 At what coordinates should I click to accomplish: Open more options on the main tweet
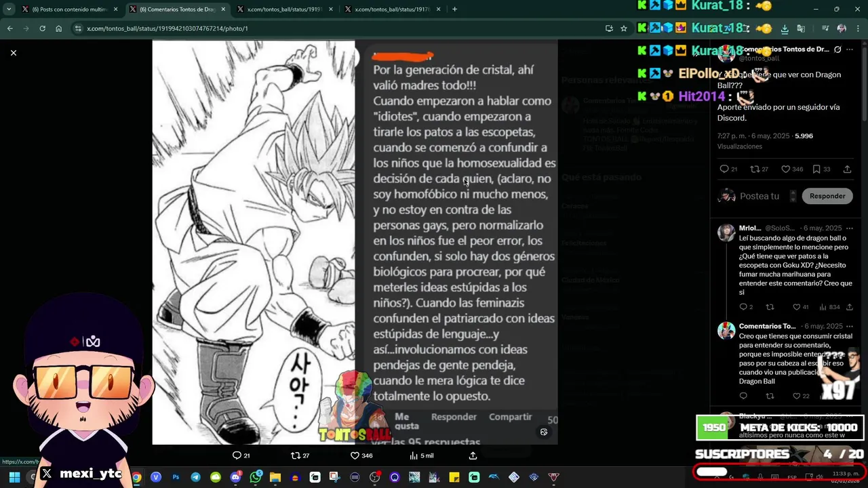pos(850,49)
